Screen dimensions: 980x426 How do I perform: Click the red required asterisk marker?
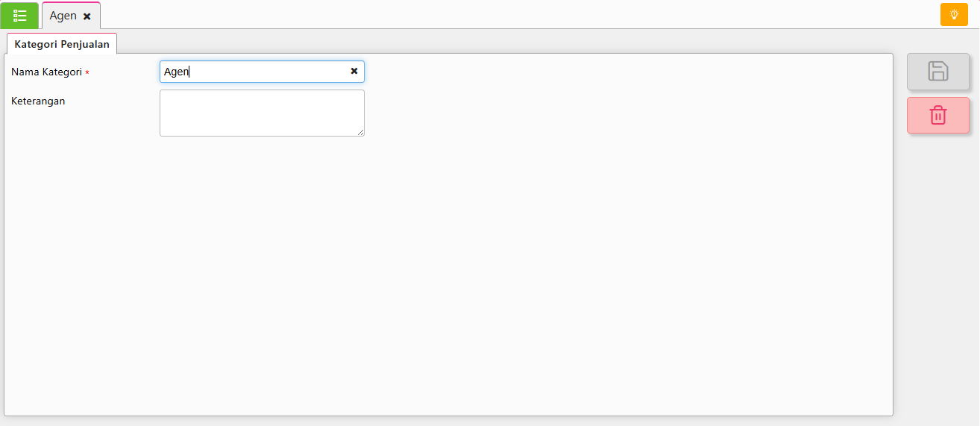[87, 73]
